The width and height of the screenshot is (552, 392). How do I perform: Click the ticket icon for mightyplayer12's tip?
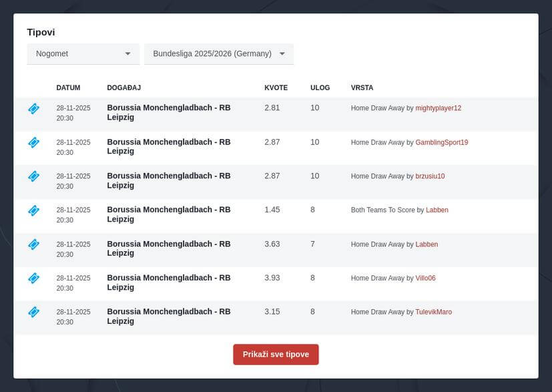click(34, 109)
